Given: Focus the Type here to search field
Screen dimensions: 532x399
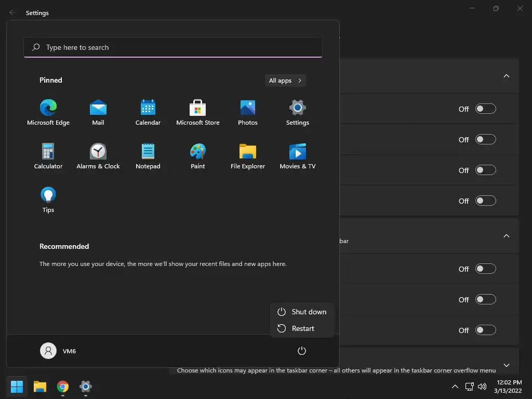Looking at the screenshot, I should [x=173, y=47].
